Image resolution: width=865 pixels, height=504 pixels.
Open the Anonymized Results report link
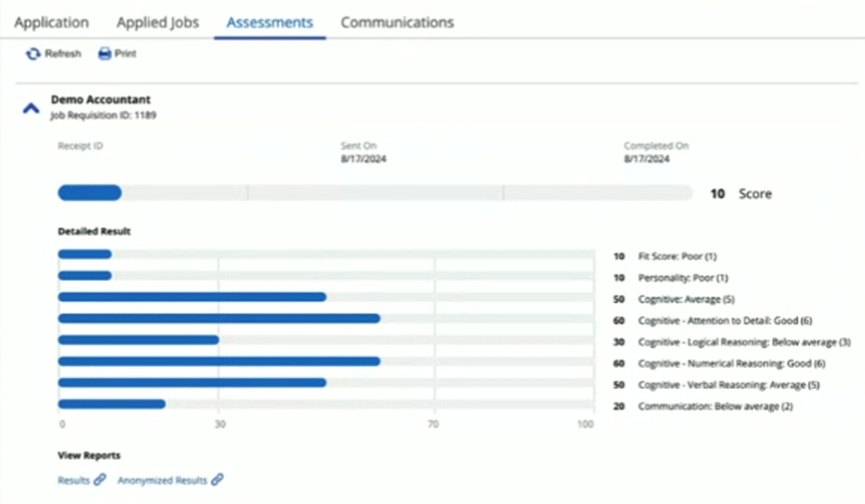coord(162,480)
